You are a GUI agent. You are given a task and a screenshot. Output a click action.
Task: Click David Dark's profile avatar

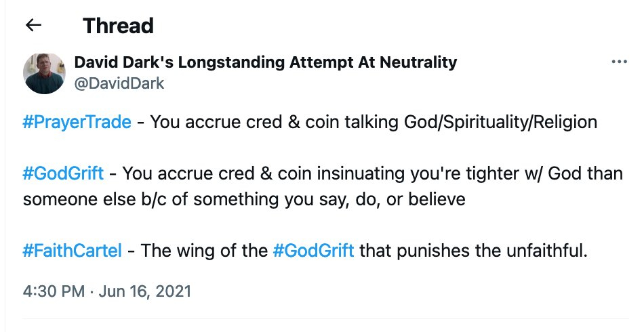[45, 73]
